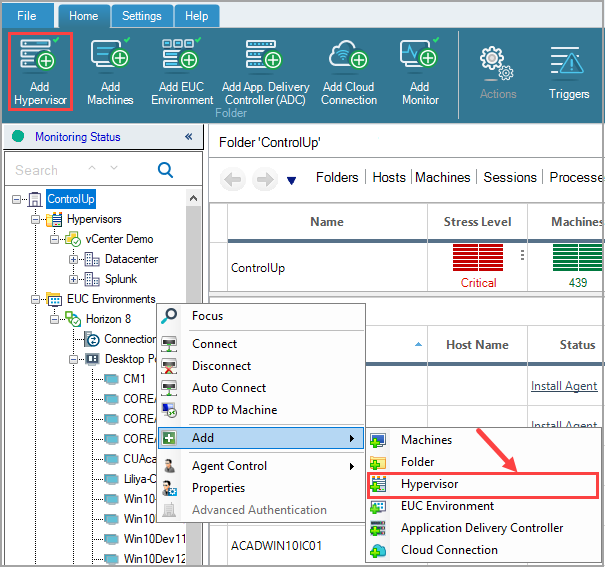Collapse the Desktop Pools tree node
The height and width of the screenshot is (567, 605).
[x=73, y=359]
